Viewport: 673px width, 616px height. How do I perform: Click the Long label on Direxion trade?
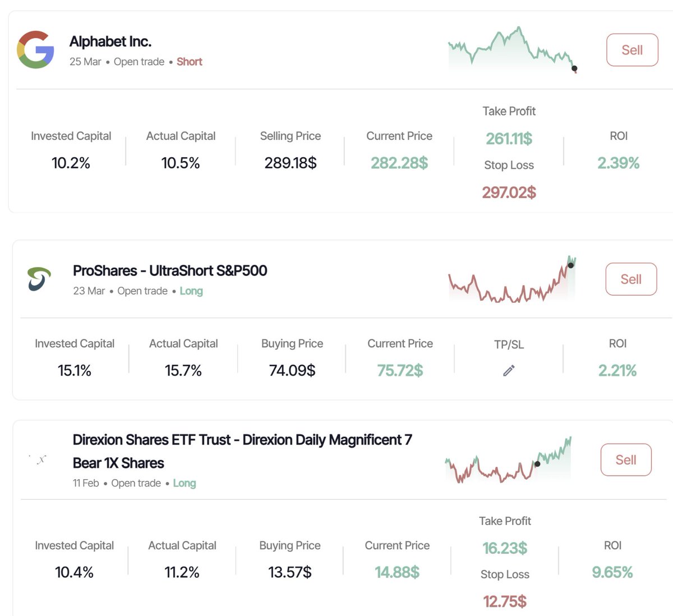[185, 483]
